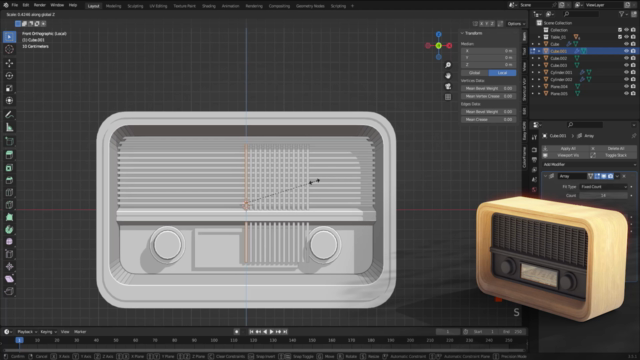
Task: Activate the Shrink/Fatten tool
Action: tap(9, 267)
